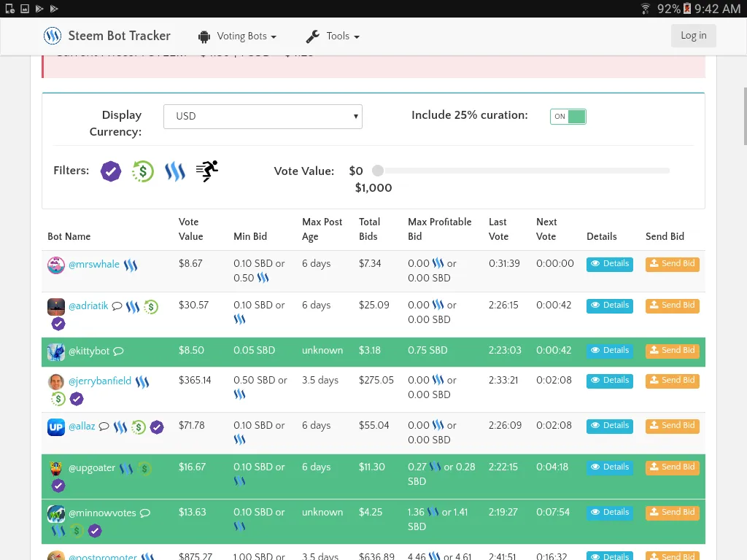Click the Next Vote column header
Viewport: 747px width, 560px height.
click(x=546, y=229)
